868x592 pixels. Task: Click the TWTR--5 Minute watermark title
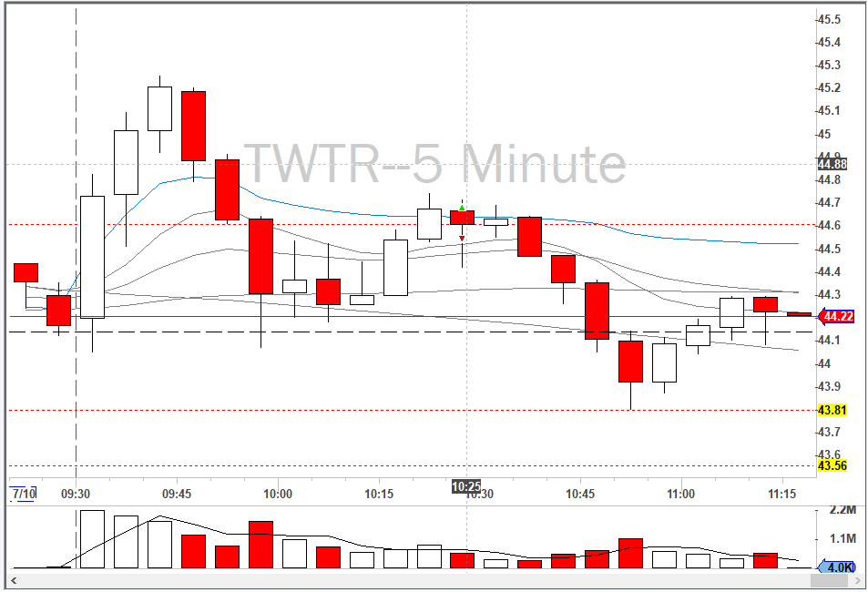436,165
